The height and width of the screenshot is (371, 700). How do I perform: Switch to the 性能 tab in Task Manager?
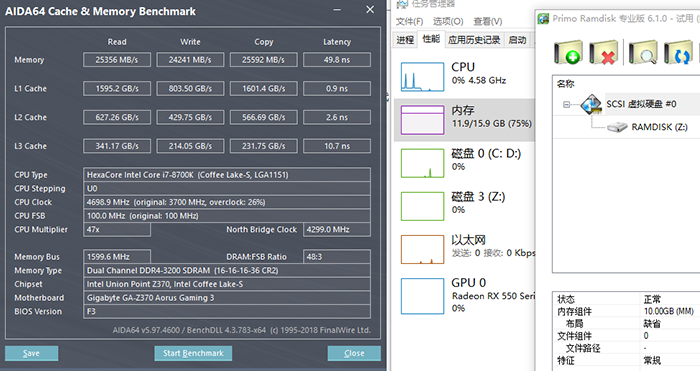point(431,39)
